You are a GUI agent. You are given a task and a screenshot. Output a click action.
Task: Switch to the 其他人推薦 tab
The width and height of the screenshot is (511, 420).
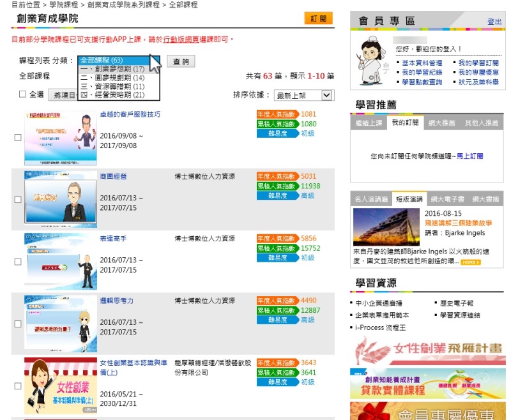(482, 123)
